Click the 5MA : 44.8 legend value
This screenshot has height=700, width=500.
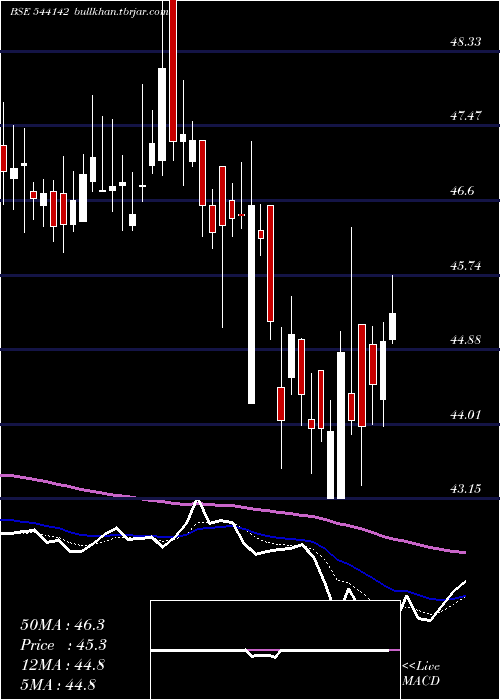(58, 684)
